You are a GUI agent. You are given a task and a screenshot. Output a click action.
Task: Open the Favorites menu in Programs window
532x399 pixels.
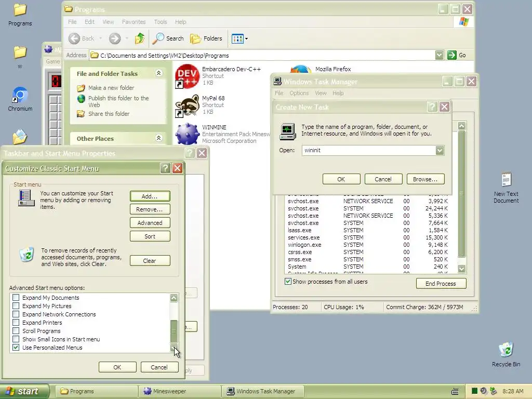134,22
